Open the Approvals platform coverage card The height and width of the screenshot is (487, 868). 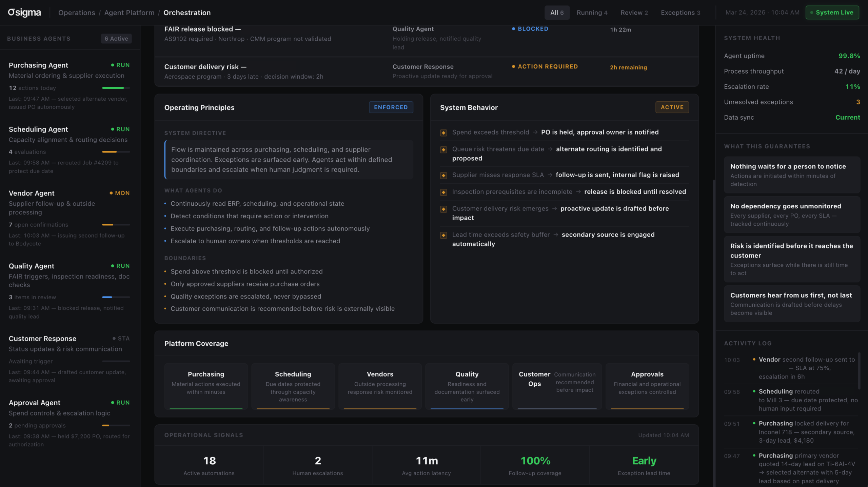(x=647, y=386)
